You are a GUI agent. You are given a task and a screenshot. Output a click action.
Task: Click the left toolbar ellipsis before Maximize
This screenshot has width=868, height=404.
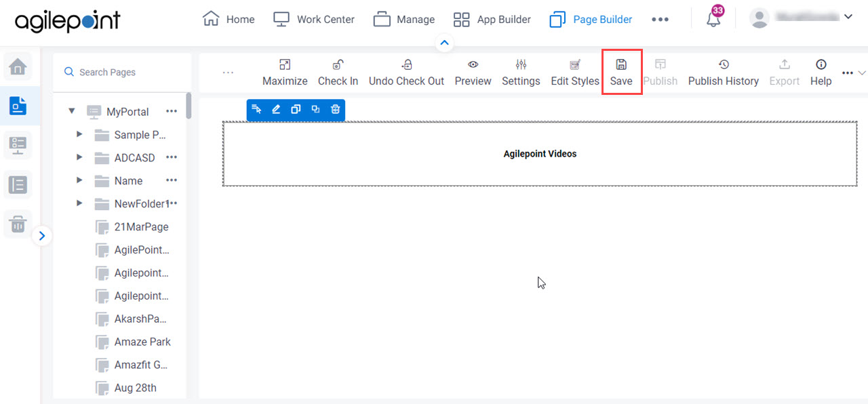pyautogui.click(x=228, y=73)
